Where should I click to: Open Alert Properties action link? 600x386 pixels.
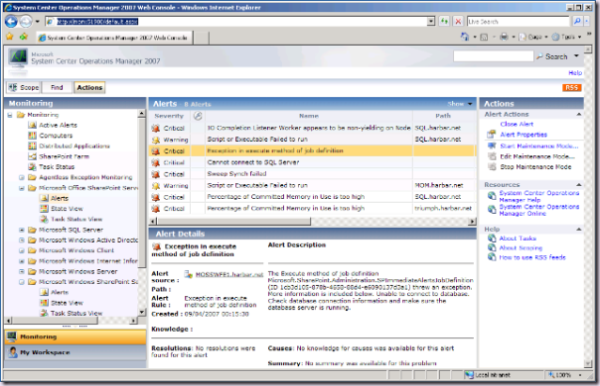pyautogui.click(x=523, y=135)
